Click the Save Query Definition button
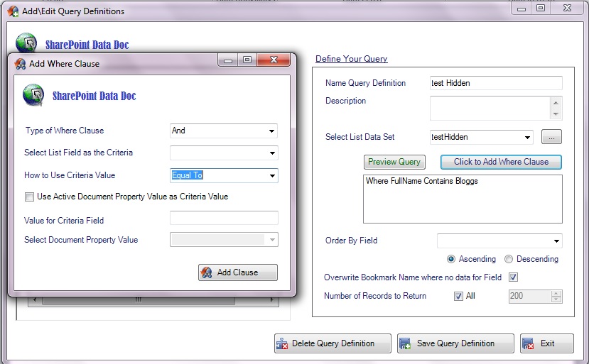 455,343
